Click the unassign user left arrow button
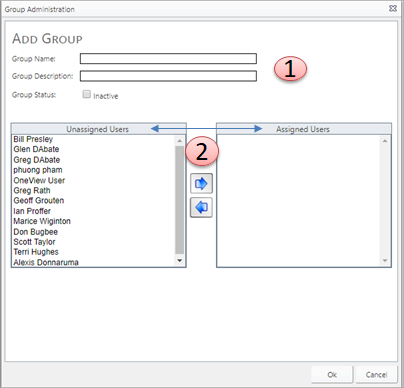 [201, 207]
